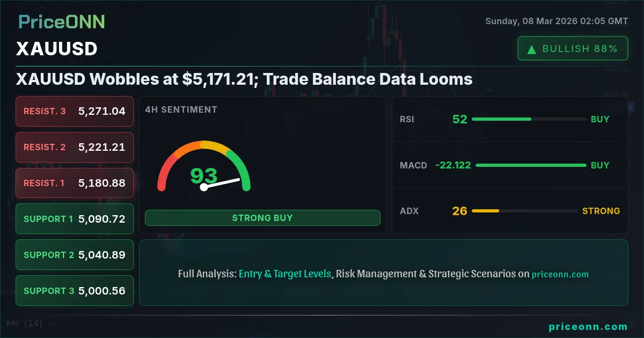Click the PriceONN logo

click(62, 21)
